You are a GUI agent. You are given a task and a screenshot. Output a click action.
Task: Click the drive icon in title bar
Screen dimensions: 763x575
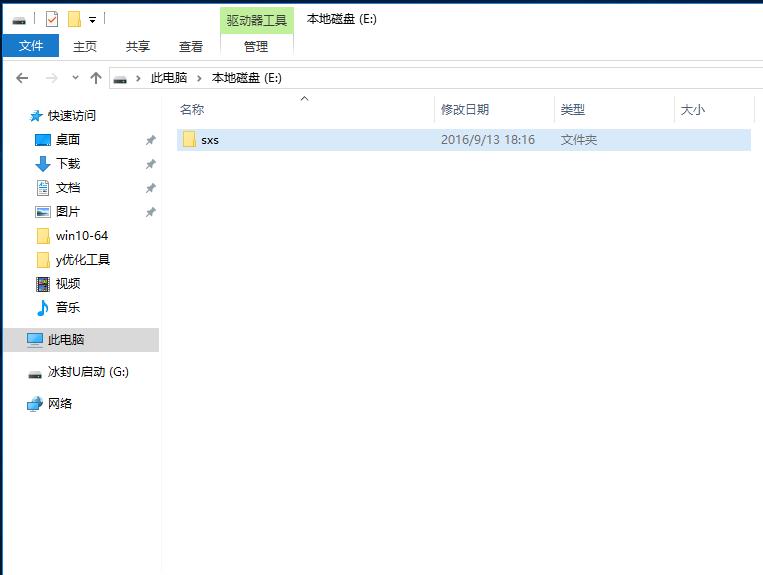19,20
